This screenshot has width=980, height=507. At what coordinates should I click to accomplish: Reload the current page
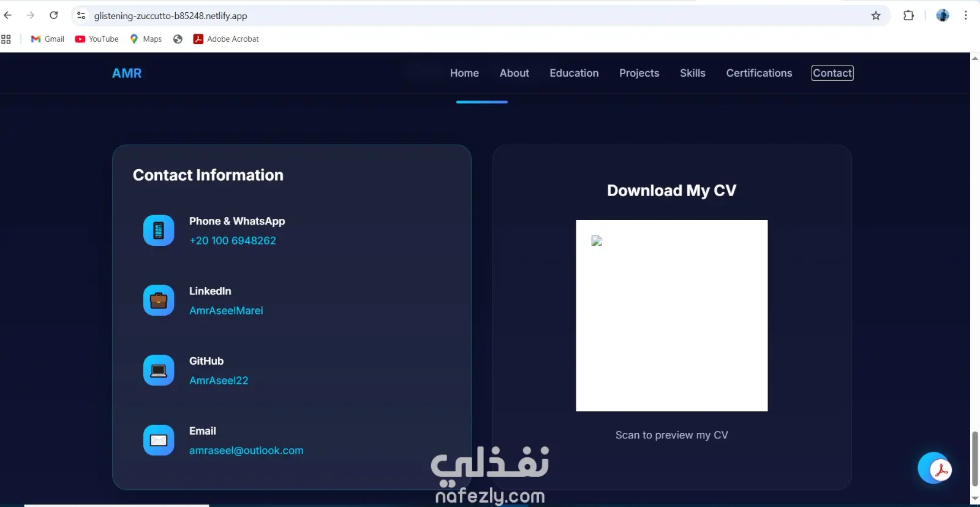[54, 15]
